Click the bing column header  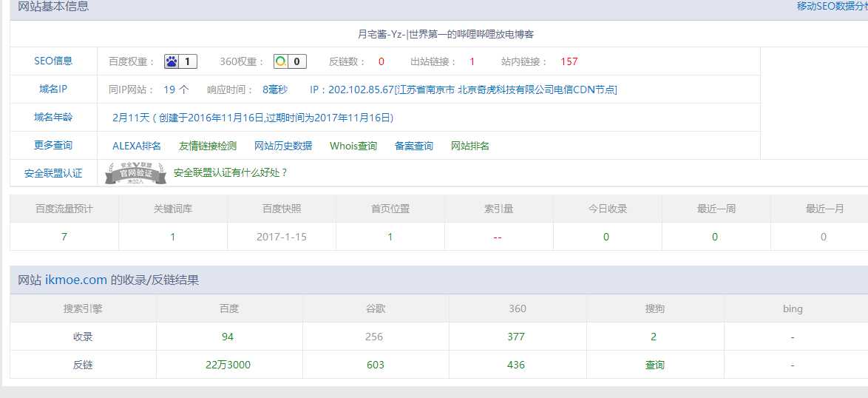click(x=793, y=309)
